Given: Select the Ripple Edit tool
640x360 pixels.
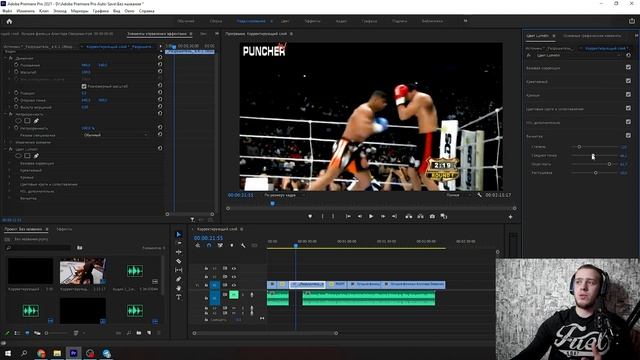Looking at the screenshot, I should click(179, 252).
